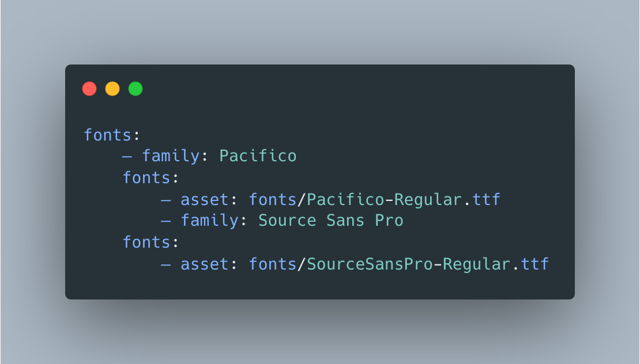Image resolution: width=640 pixels, height=364 pixels.
Task: Click the family key before Source Sans Pro
Action: 209,221
